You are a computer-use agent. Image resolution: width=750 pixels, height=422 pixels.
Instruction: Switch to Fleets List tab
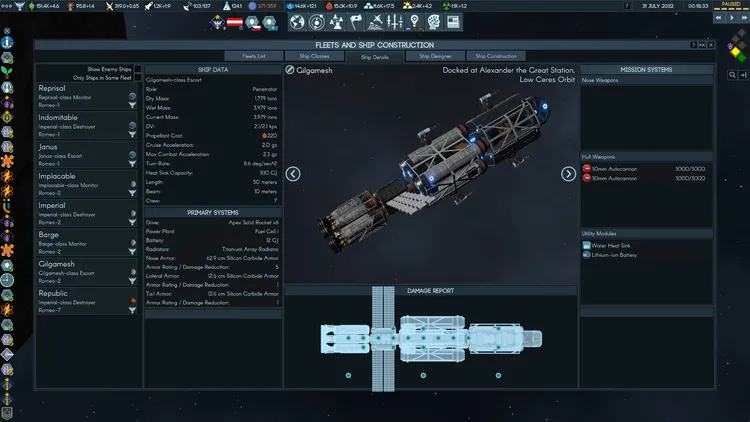pos(254,56)
